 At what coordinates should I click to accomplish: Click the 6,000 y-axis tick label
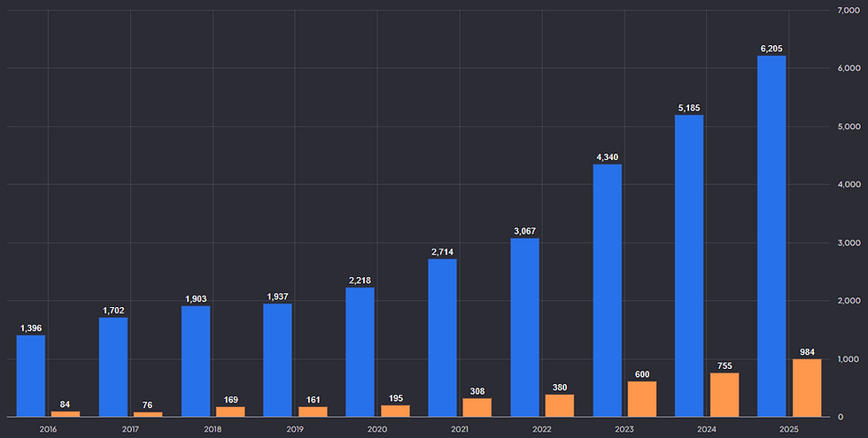click(849, 68)
